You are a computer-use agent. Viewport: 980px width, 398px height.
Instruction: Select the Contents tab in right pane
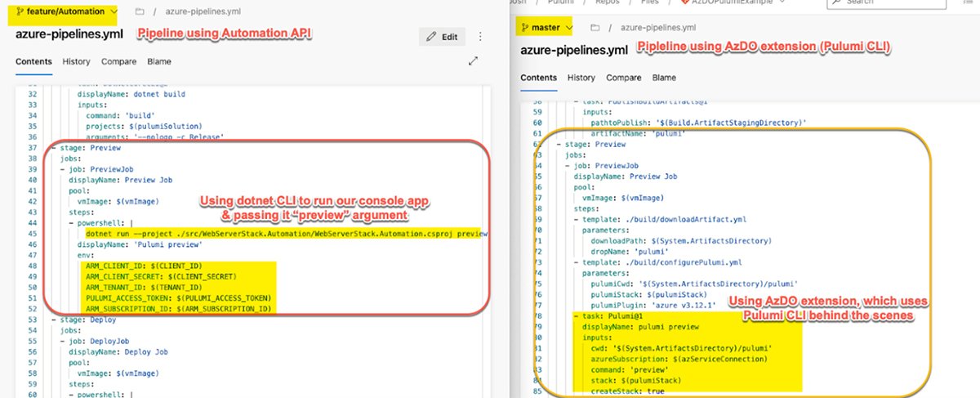point(539,78)
